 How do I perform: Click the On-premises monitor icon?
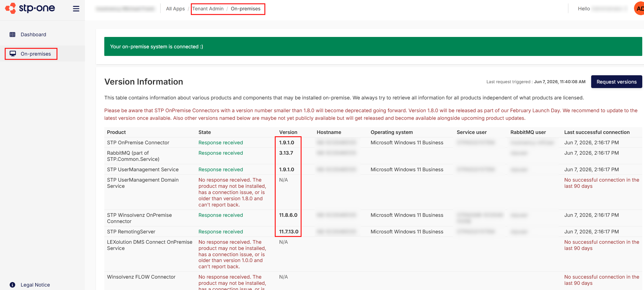pyautogui.click(x=13, y=54)
